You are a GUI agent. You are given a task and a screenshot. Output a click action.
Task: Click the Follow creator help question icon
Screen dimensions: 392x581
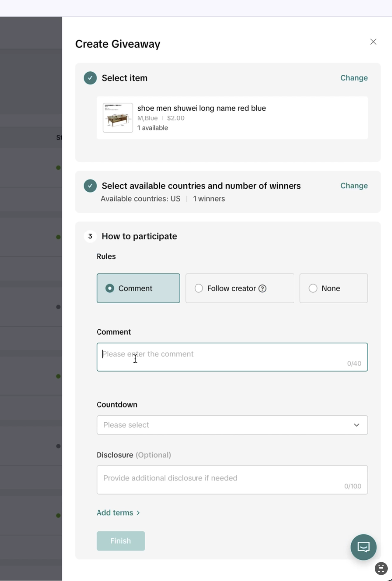click(x=263, y=288)
